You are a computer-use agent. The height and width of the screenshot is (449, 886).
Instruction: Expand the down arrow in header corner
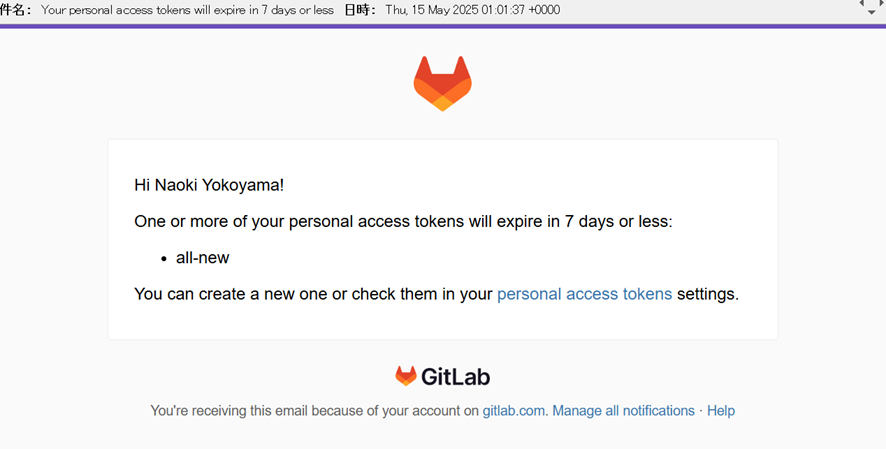[x=871, y=13]
